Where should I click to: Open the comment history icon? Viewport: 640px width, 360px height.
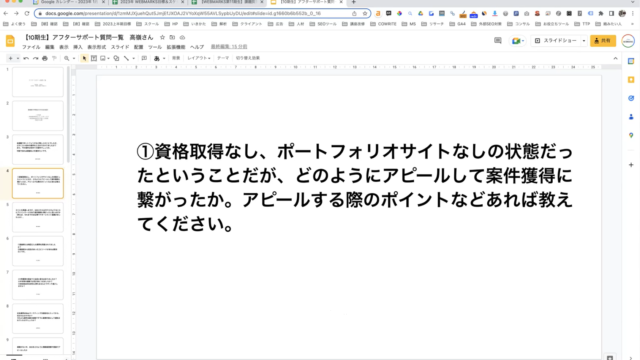click(498, 40)
